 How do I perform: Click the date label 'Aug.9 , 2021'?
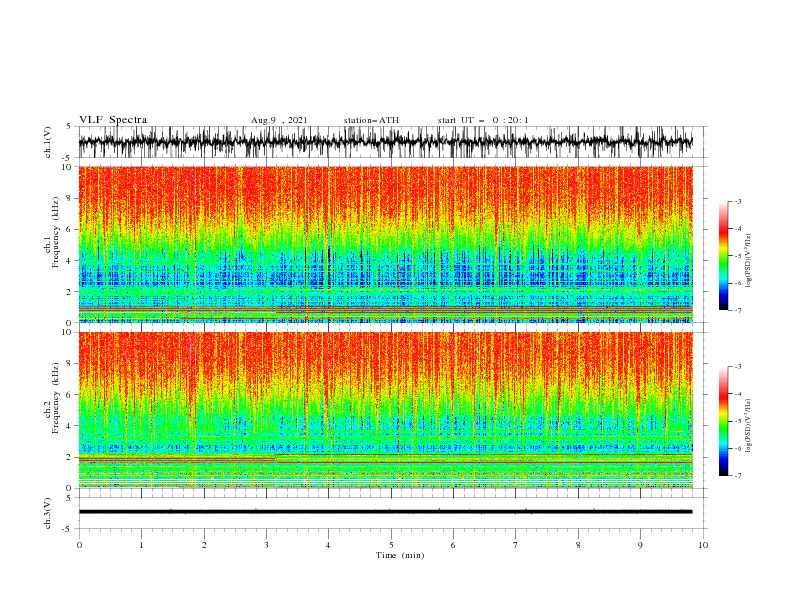279,120
